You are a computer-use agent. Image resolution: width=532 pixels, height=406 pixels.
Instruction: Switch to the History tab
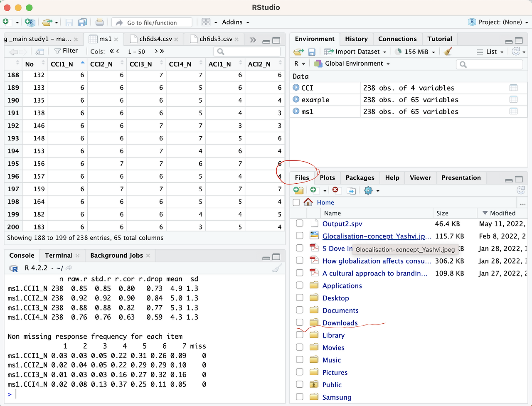[x=356, y=39]
